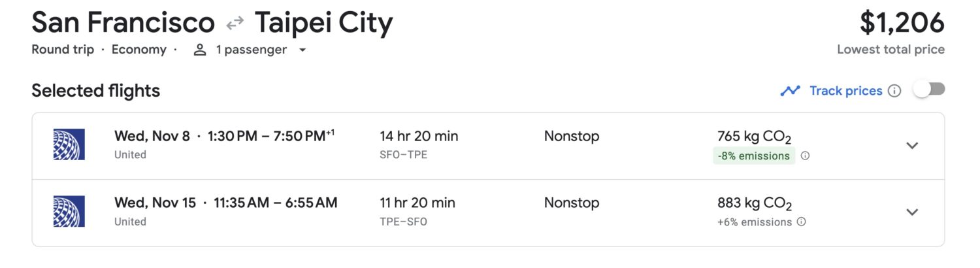
Task: Click the info icon next to +6% emissions
Action: [801, 222]
